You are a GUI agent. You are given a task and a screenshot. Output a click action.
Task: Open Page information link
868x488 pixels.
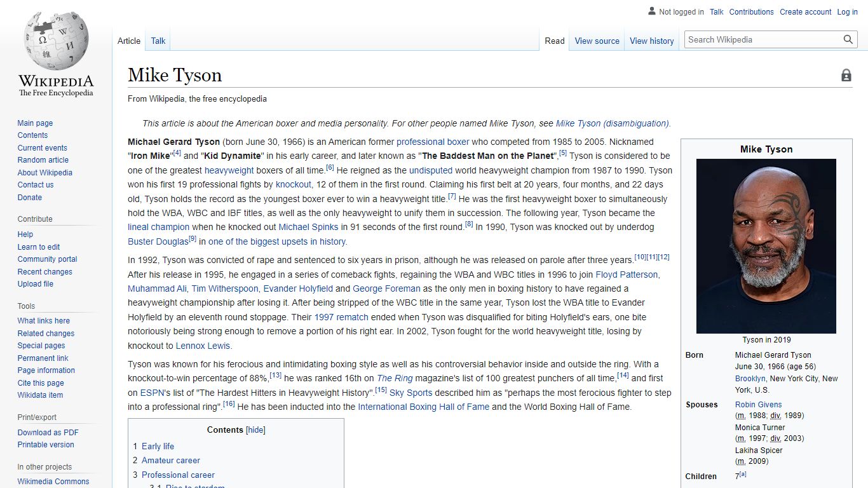[46, 370]
